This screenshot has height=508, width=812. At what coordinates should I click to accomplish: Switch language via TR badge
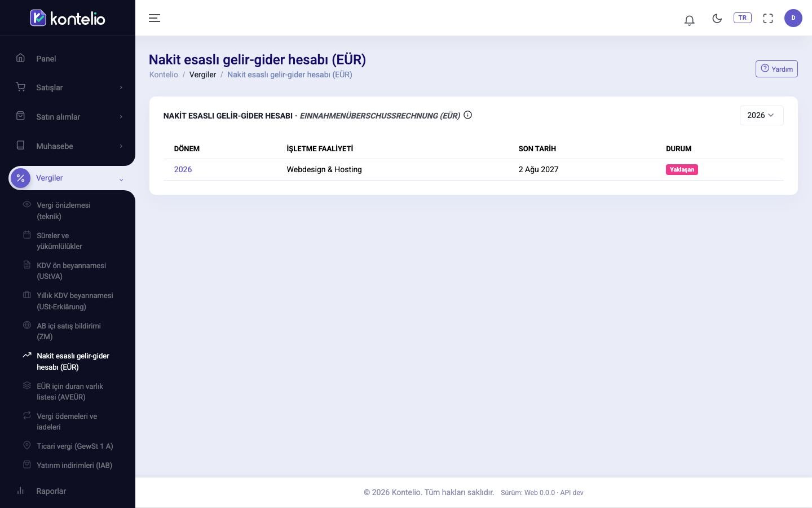tap(743, 17)
